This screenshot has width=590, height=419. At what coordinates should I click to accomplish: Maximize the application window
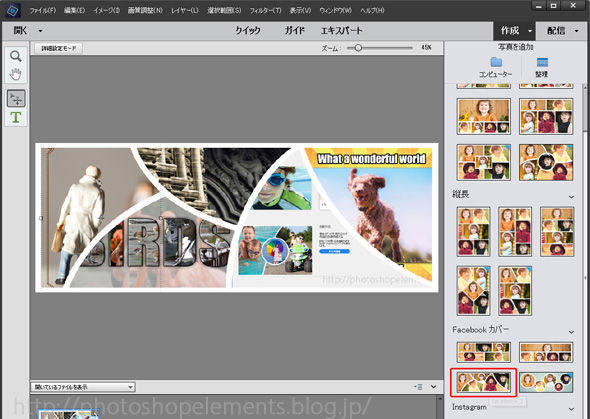coord(554,6)
